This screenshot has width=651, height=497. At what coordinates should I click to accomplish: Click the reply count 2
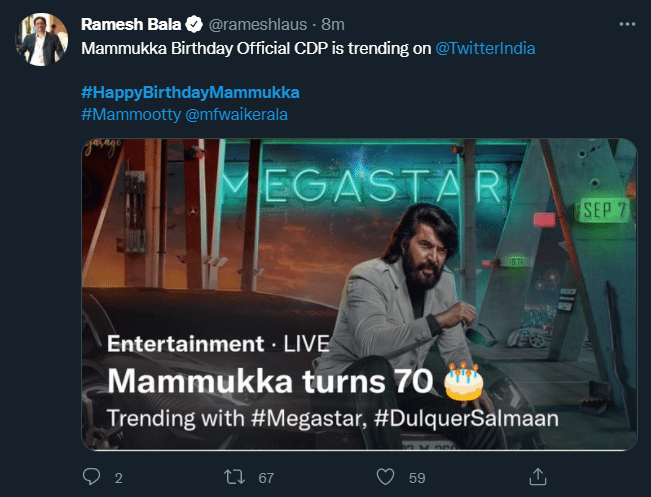[x=118, y=478]
